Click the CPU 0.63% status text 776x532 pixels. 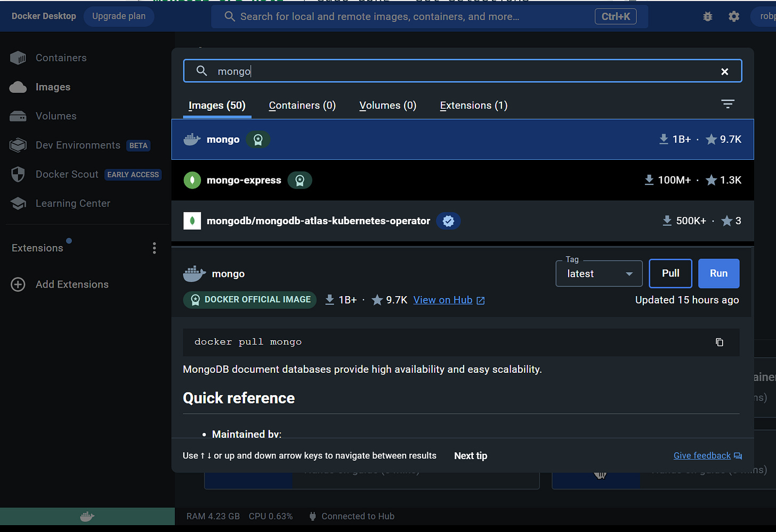pyautogui.click(x=271, y=516)
